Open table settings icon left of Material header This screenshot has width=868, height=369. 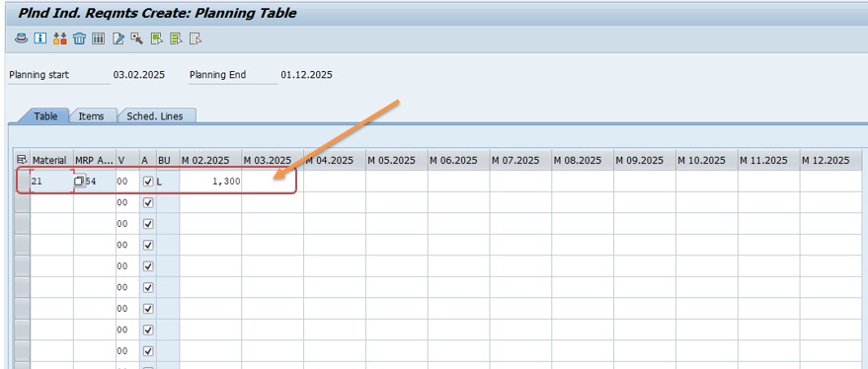point(22,160)
